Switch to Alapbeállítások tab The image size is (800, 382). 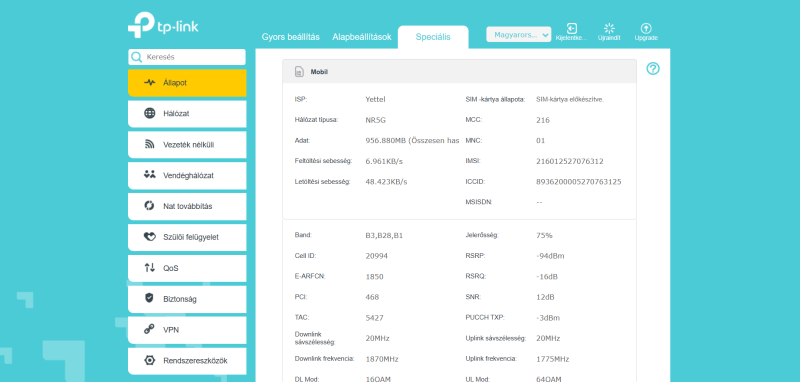[x=362, y=37]
